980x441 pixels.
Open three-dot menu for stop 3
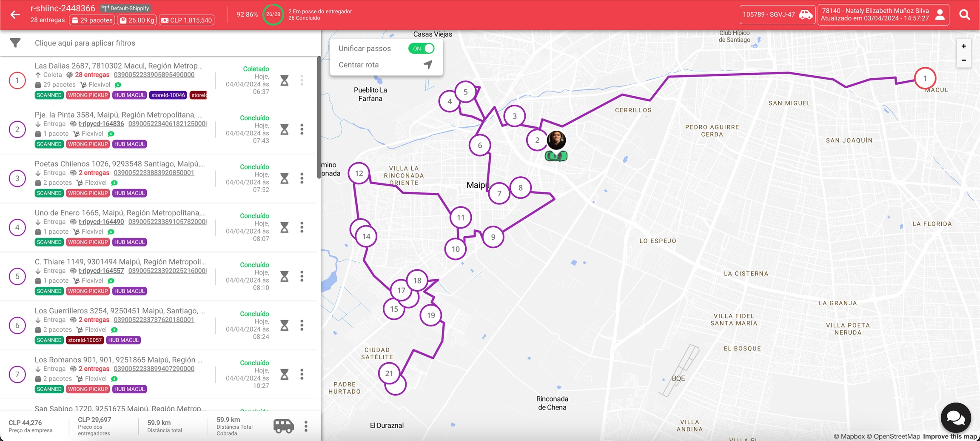(x=302, y=178)
